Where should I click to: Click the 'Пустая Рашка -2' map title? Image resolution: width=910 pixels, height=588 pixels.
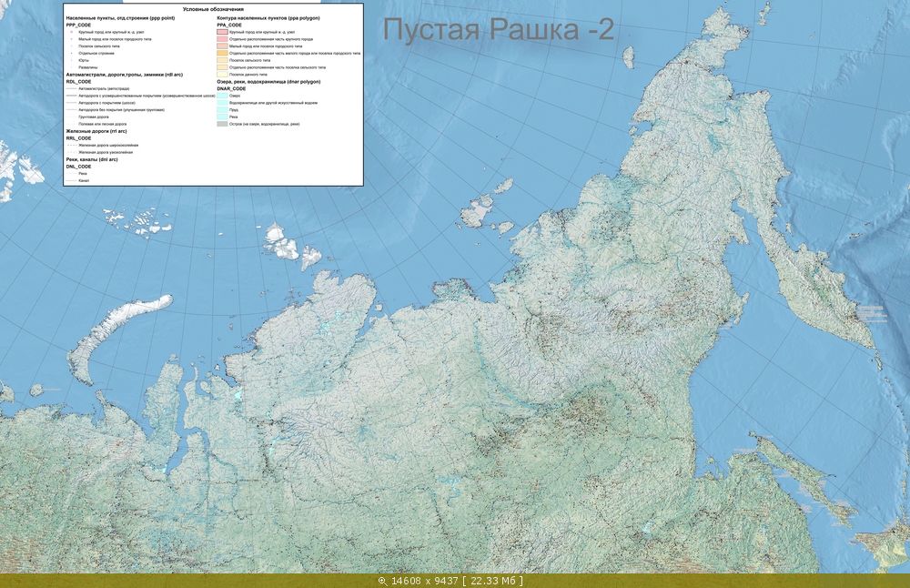(x=498, y=29)
